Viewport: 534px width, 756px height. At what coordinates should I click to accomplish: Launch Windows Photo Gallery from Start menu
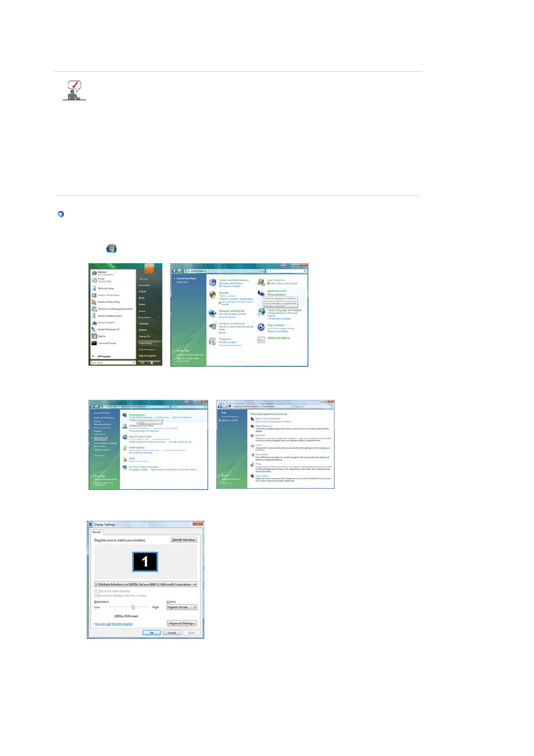tap(106, 302)
